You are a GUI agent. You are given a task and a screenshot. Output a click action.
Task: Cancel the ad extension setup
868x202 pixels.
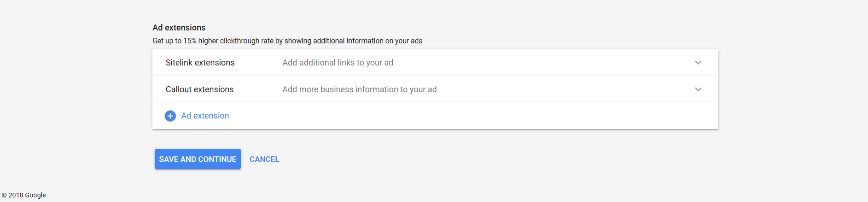[x=264, y=159]
